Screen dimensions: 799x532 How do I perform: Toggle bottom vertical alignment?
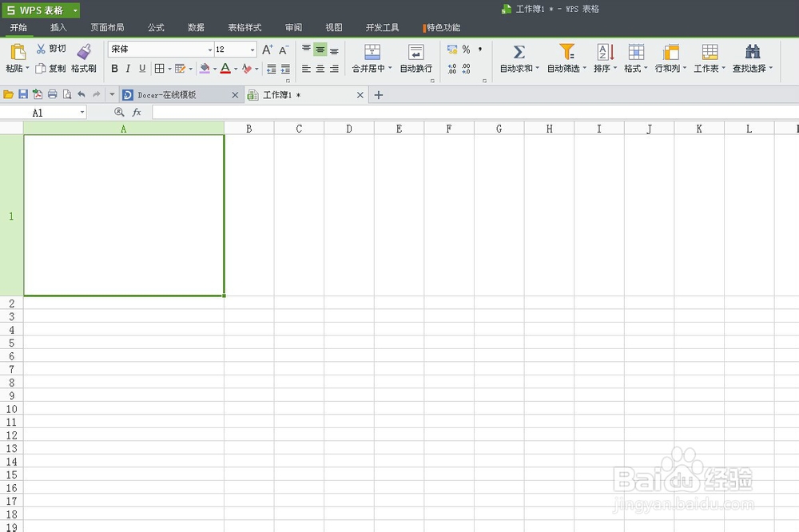(334, 50)
